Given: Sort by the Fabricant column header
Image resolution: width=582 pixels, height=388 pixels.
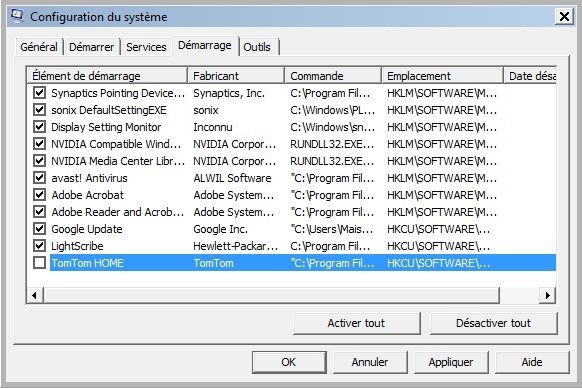Looking at the screenshot, I should point(236,76).
